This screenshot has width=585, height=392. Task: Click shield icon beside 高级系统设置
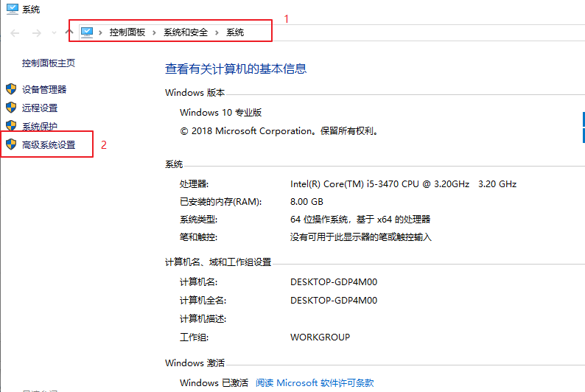tap(11, 144)
